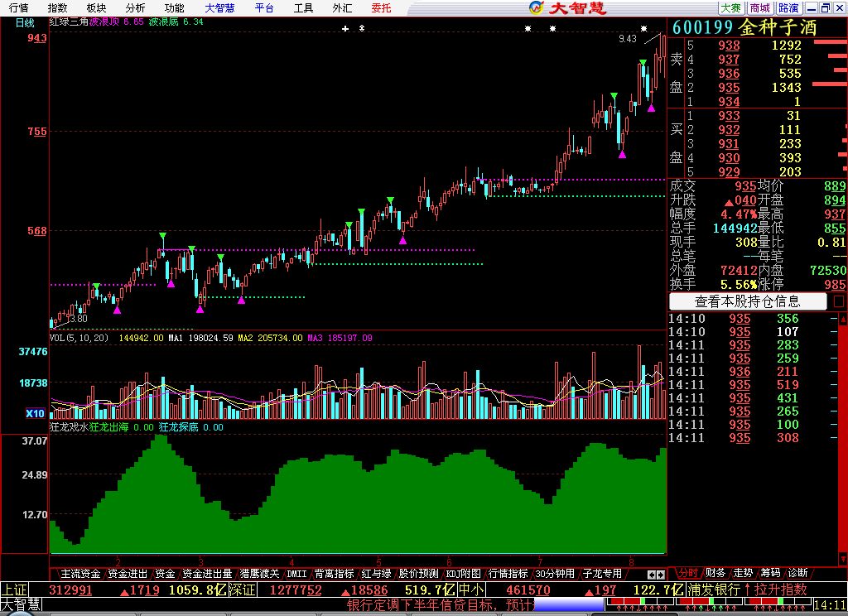The height and width of the screenshot is (616, 848).
Task: Click the 9.43 high price label on chart
Action: (x=628, y=39)
